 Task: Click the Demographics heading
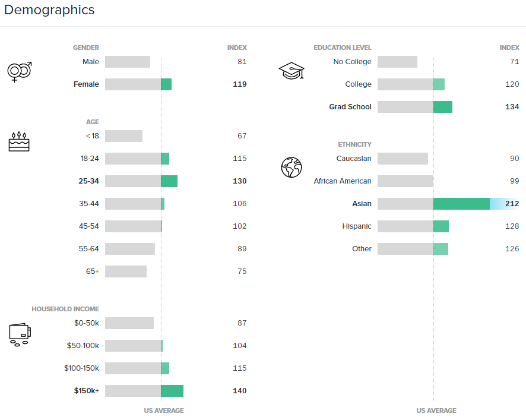click(x=49, y=10)
